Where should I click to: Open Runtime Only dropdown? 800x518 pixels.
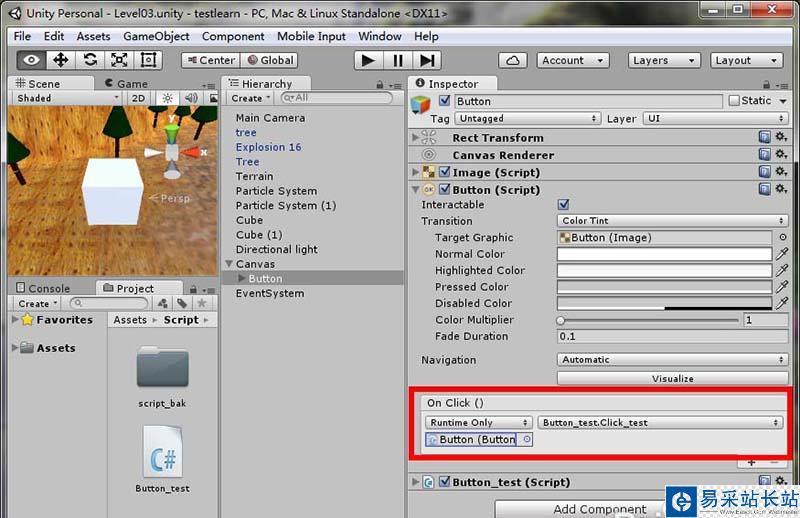(x=479, y=423)
